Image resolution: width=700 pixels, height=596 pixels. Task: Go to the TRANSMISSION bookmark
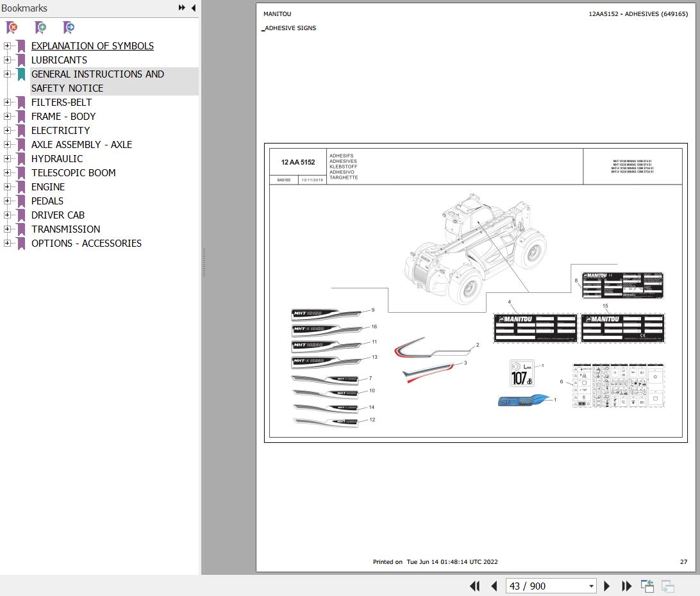pos(65,229)
